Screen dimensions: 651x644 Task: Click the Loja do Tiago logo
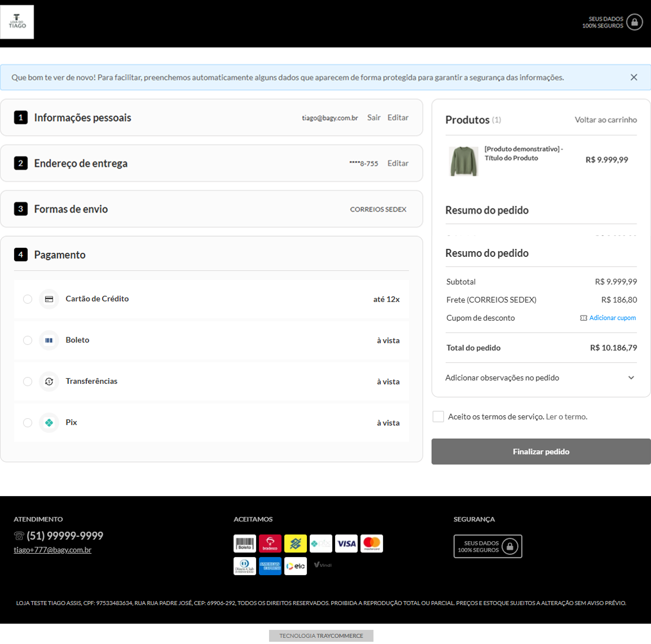[17, 22]
